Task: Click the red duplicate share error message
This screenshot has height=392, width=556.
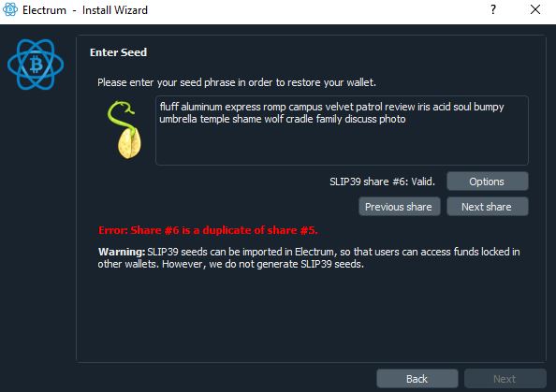Action: [x=208, y=230]
